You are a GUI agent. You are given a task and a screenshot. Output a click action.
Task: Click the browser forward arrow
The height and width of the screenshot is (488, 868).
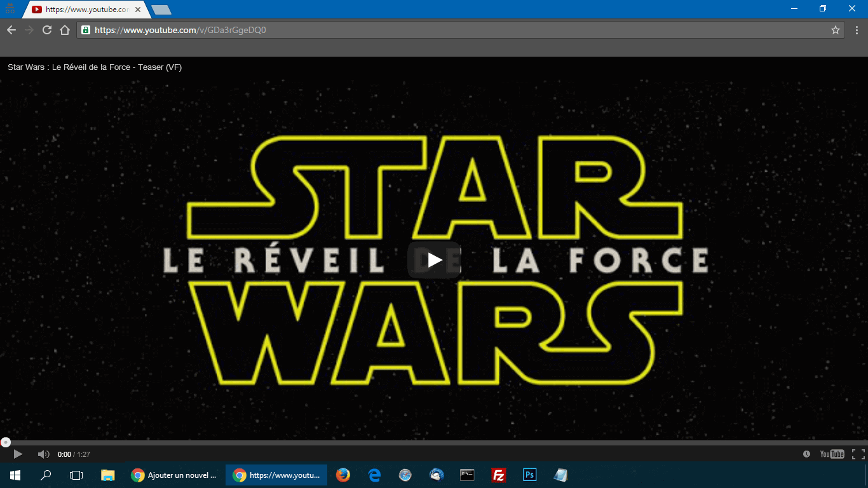tap(29, 30)
